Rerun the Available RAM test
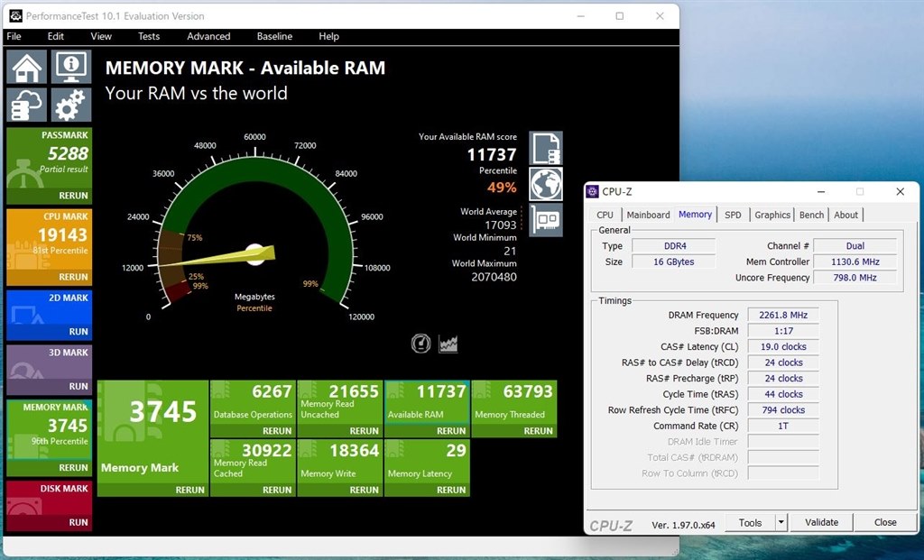The height and width of the screenshot is (560, 924). (451, 431)
